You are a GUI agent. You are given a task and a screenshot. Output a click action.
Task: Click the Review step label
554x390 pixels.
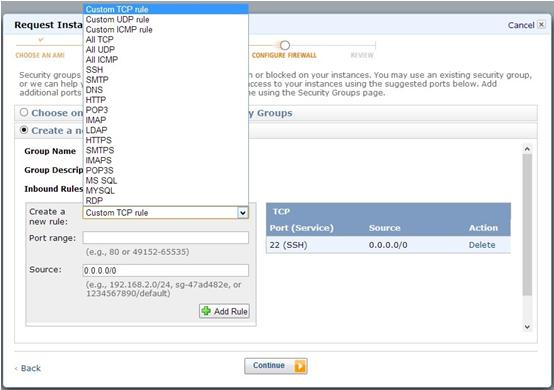click(x=362, y=55)
